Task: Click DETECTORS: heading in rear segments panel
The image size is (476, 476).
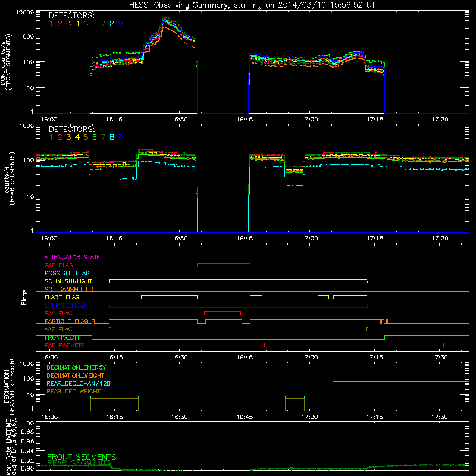Action: (x=72, y=129)
